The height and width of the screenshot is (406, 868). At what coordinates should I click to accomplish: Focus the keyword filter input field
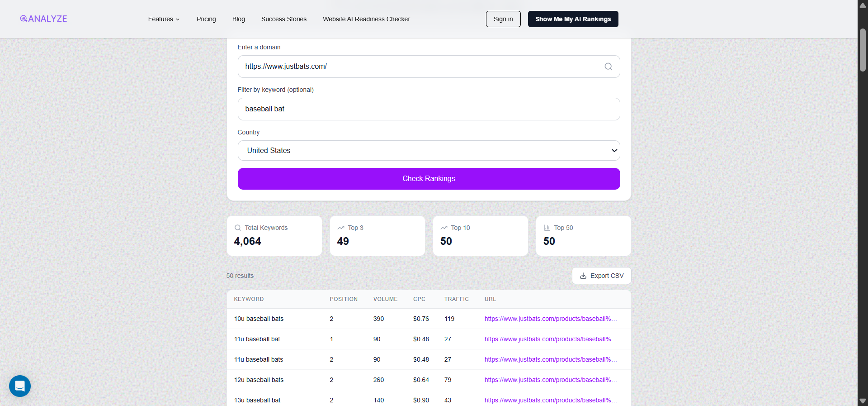(x=429, y=109)
